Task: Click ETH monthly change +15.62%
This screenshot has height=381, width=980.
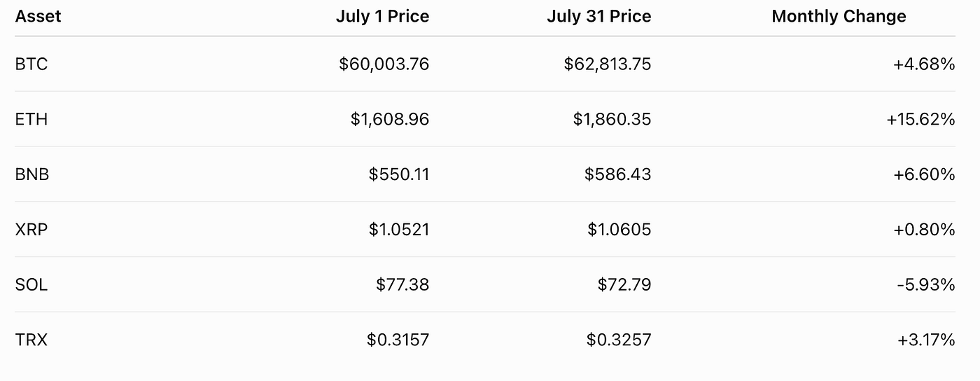Action: [x=920, y=120]
